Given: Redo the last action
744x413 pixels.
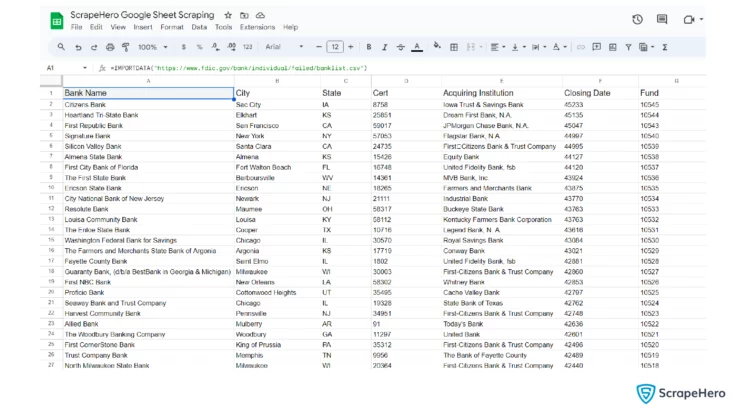Looking at the screenshot, I should tap(94, 47).
